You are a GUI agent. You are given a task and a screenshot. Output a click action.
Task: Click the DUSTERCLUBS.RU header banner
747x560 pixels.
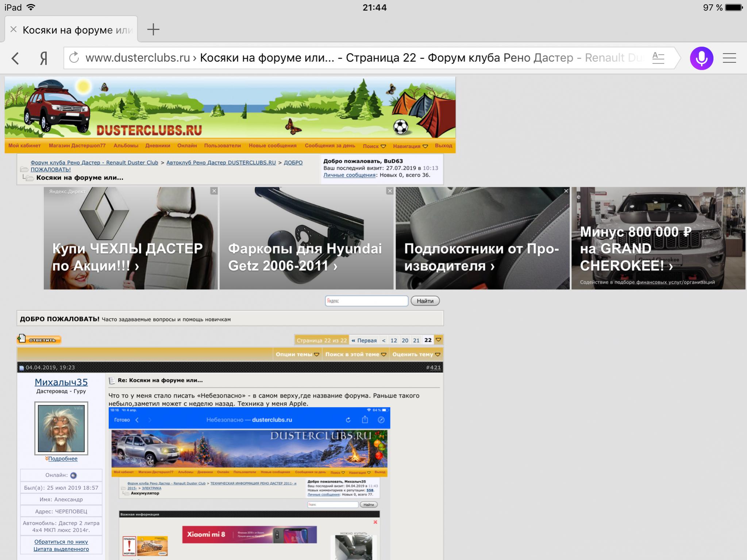(x=230, y=107)
